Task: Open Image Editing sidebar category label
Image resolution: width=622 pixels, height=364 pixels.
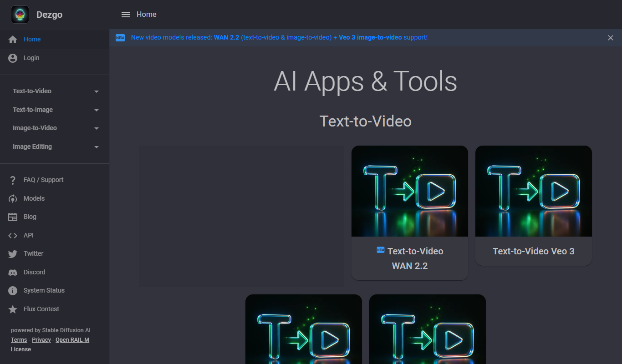Action: 32,147
